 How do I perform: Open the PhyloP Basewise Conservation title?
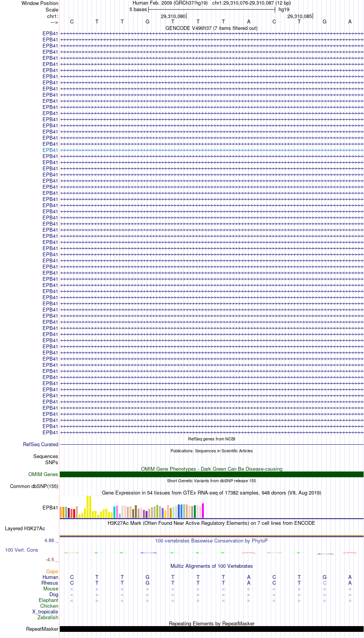tap(212, 541)
